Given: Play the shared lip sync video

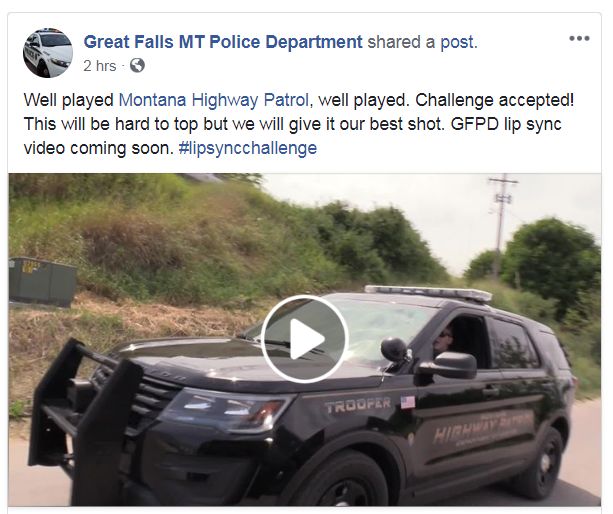Looking at the screenshot, I should pos(305,338).
